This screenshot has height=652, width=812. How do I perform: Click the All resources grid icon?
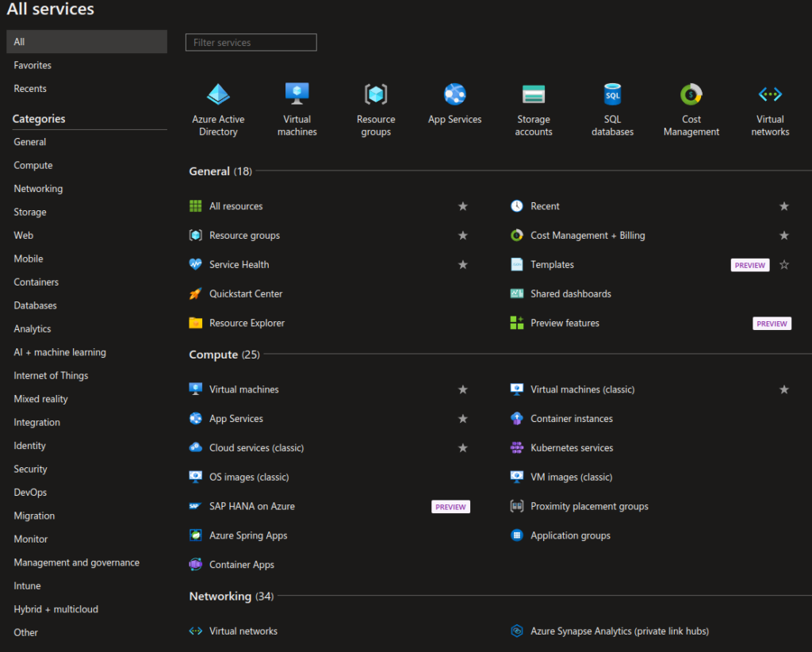click(x=196, y=206)
